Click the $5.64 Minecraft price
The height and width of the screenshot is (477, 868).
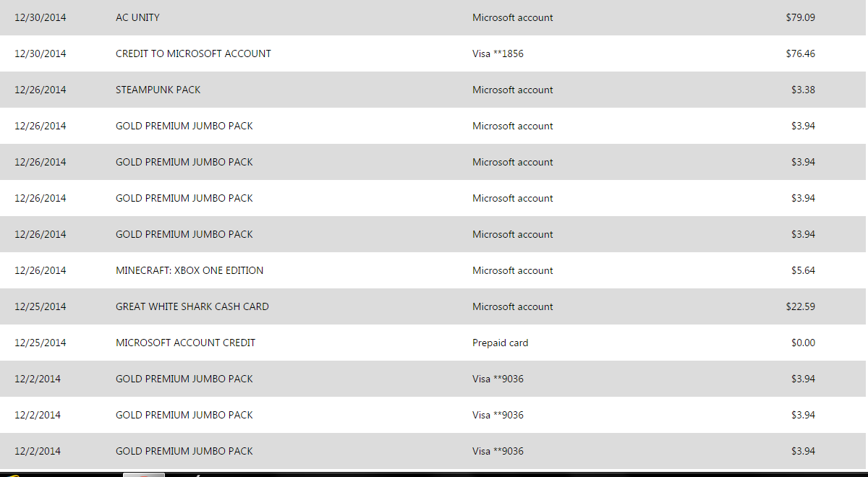click(803, 270)
